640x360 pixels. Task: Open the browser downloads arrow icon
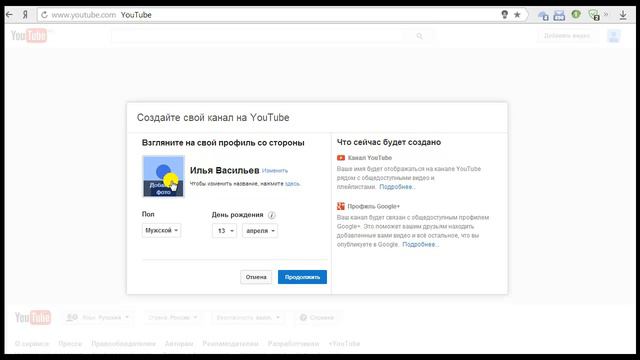click(623, 15)
